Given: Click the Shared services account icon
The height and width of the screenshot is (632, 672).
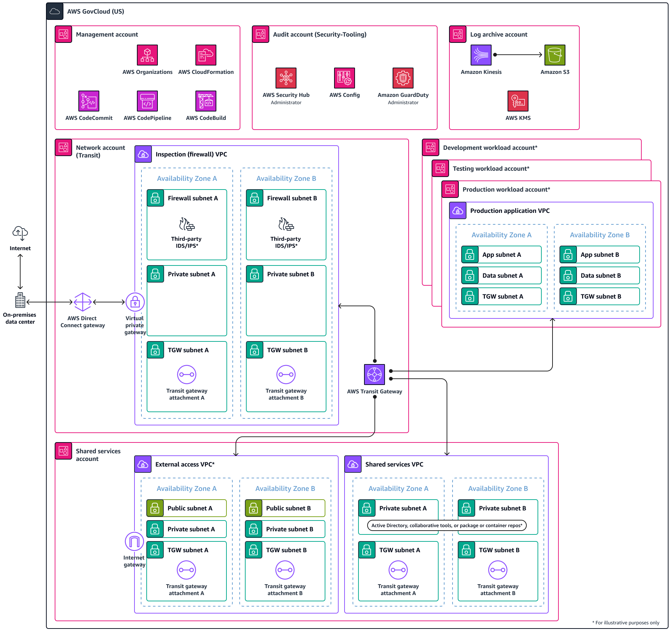Looking at the screenshot, I should pyautogui.click(x=63, y=451).
